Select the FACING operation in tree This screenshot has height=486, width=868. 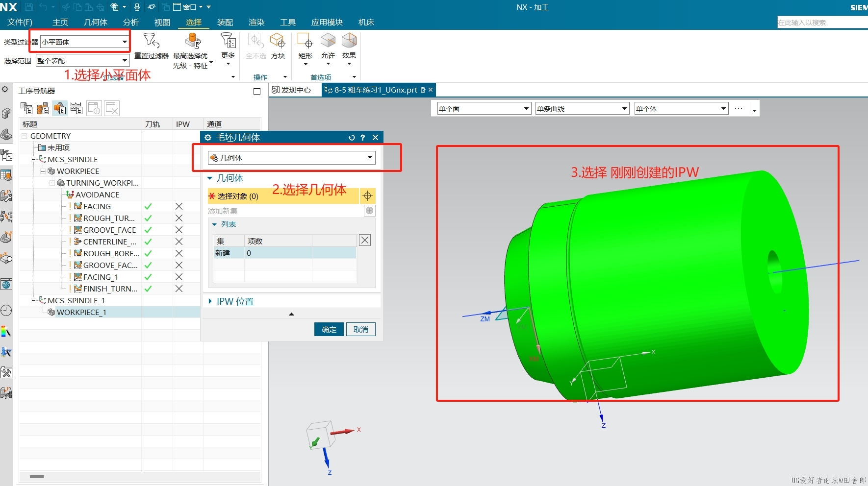[x=97, y=207]
